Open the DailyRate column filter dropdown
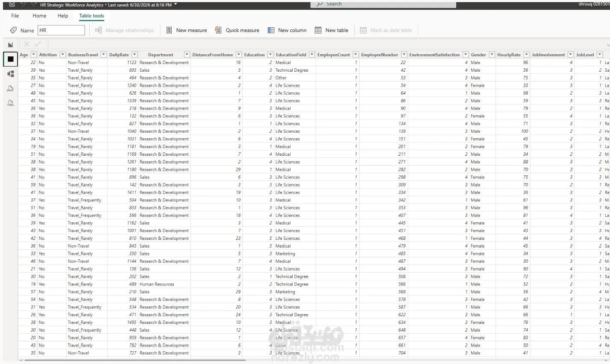The width and height of the screenshot is (610, 364). (x=135, y=55)
